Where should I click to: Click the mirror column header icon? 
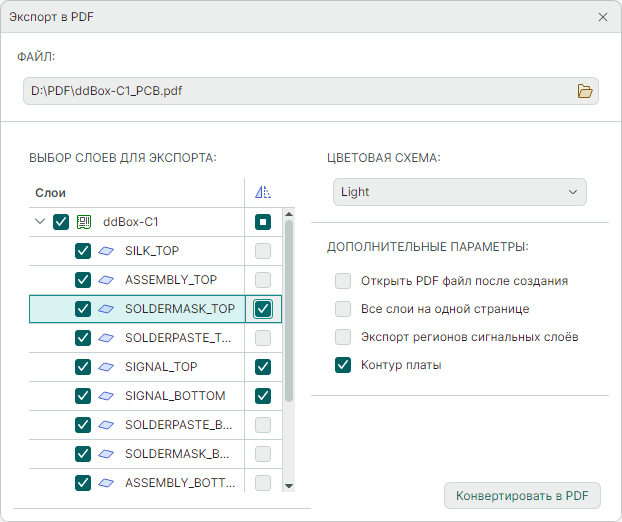[x=263, y=193]
